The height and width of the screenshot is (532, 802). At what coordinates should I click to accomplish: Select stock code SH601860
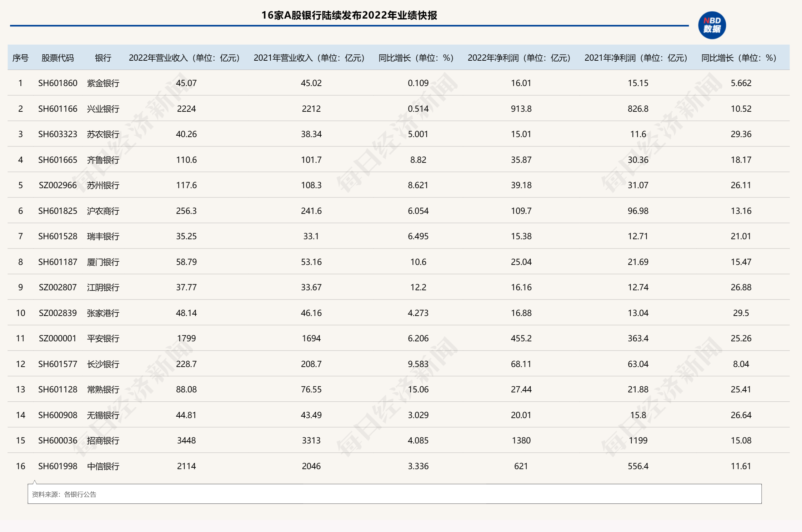58,83
